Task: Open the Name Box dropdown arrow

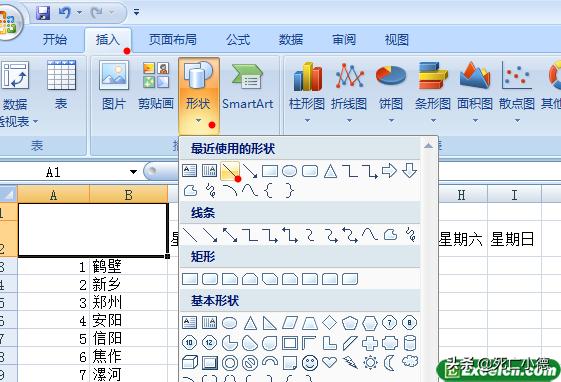Action: pyautogui.click(x=133, y=172)
